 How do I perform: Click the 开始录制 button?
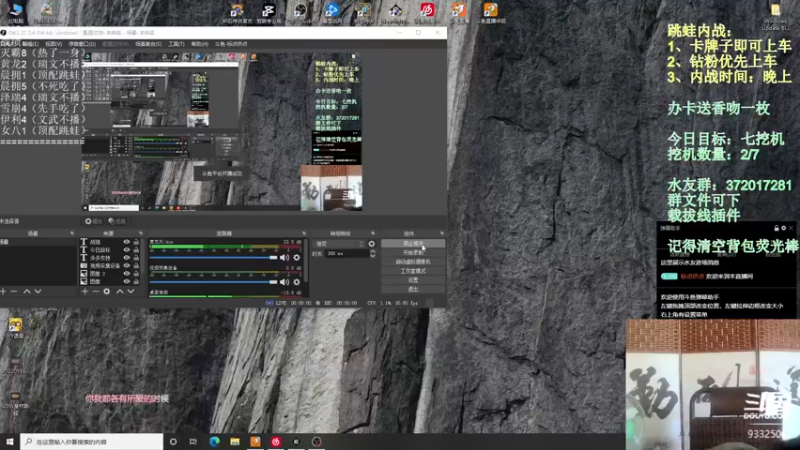click(x=413, y=253)
